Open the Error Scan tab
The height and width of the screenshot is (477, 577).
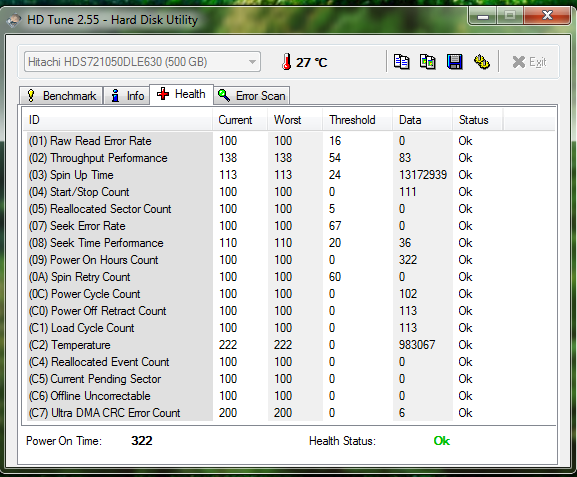point(252,96)
